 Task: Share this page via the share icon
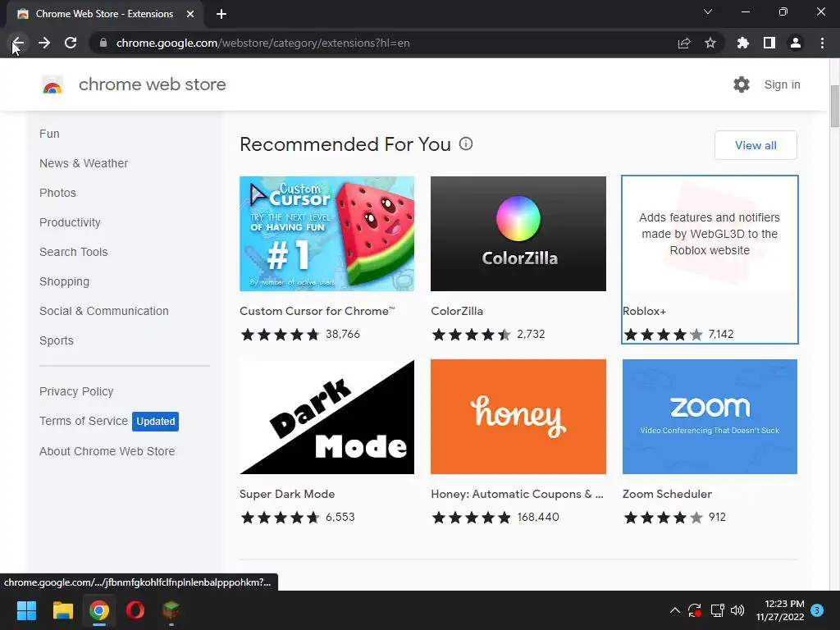pos(684,43)
